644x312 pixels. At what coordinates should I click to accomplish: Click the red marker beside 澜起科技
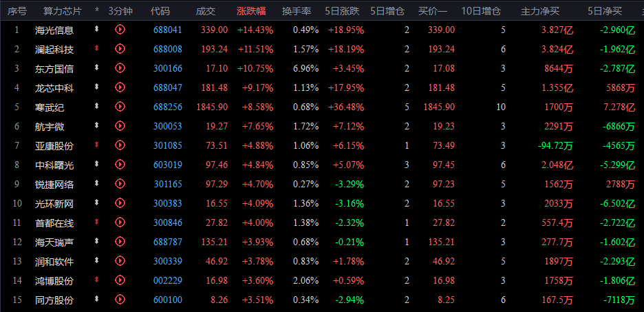tap(97, 48)
